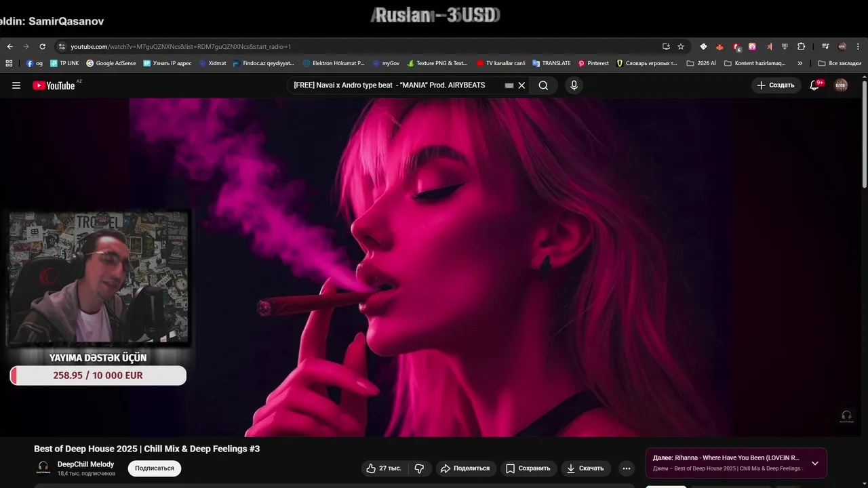Screen dimensions: 868x488
Task: Click the video title 'Best of Deep House 2025'
Action: coord(147,449)
